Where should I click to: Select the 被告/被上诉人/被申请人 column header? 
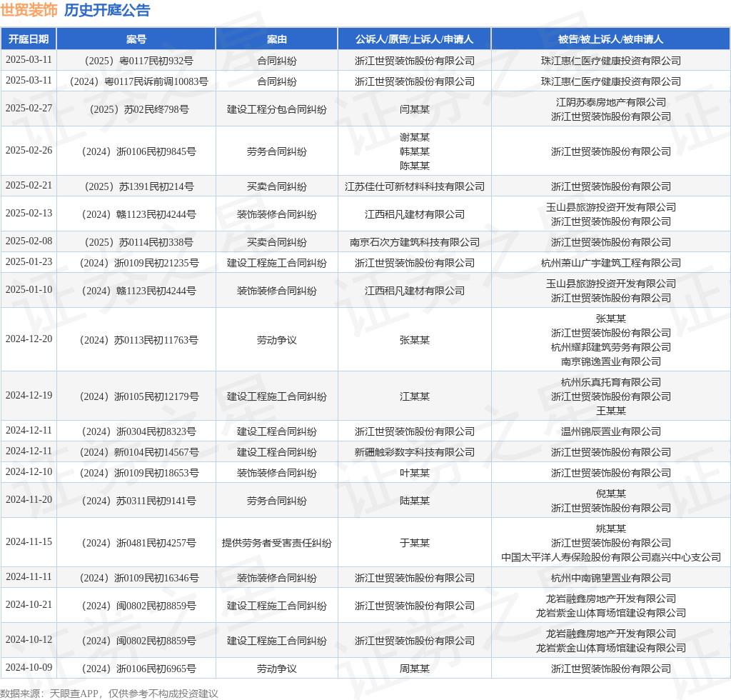(x=611, y=39)
